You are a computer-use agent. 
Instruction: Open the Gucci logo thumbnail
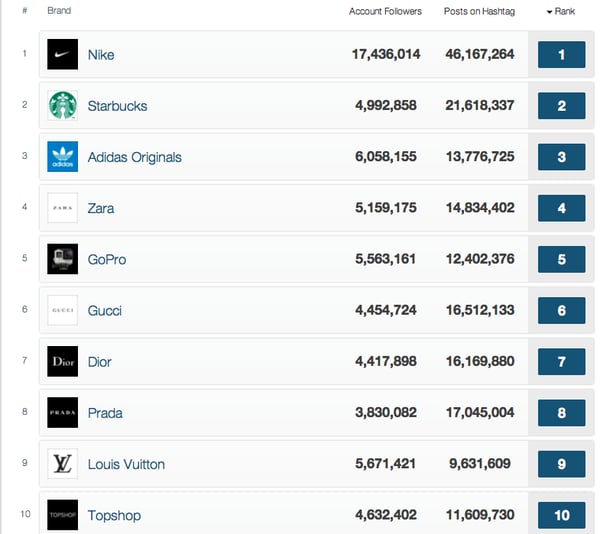[62, 310]
